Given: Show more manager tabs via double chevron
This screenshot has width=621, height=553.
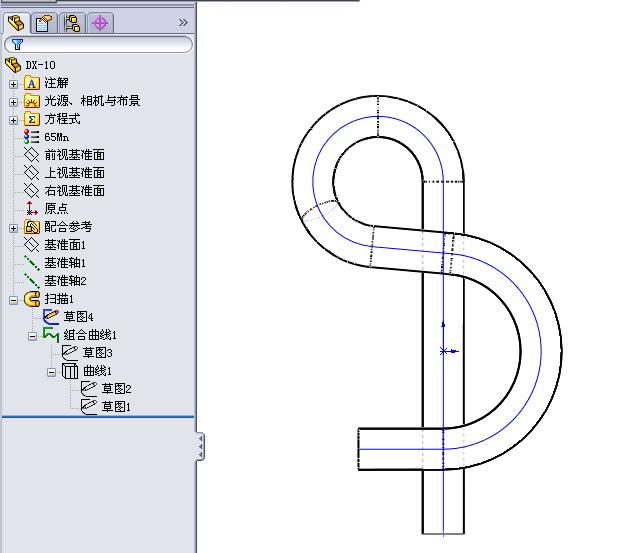Looking at the screenshot, I should tap(183, 23).
